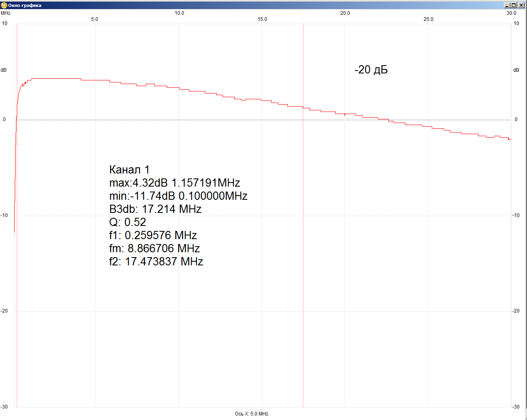Click the 'Канал 1' label
The height and width of the screenshot is (420, 527).
click(129, 170)
